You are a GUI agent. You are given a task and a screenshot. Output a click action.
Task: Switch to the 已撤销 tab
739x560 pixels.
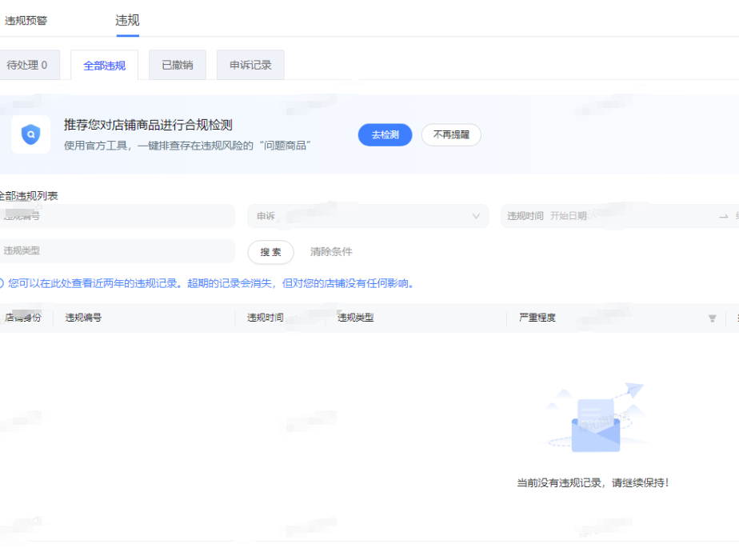point(177,66)
